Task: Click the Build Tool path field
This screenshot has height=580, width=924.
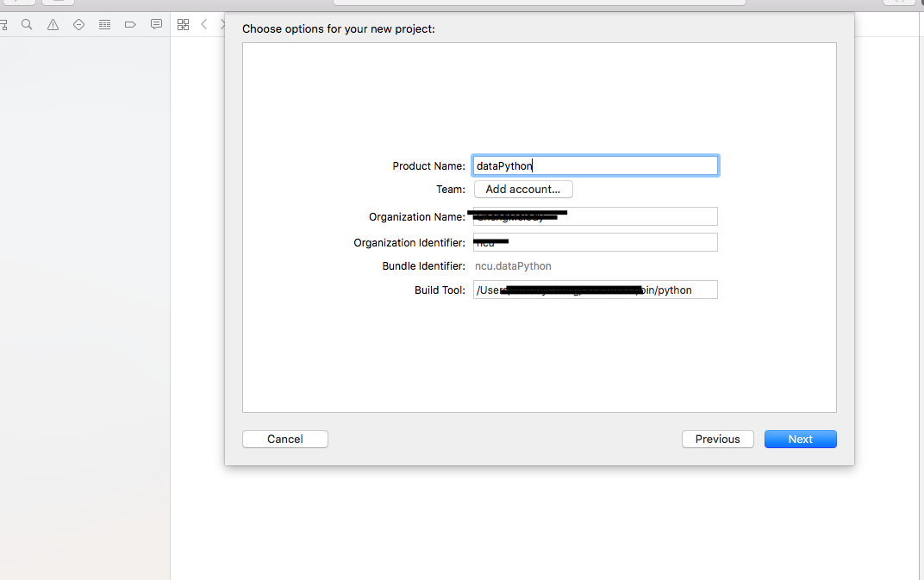Action: (596, 290)
